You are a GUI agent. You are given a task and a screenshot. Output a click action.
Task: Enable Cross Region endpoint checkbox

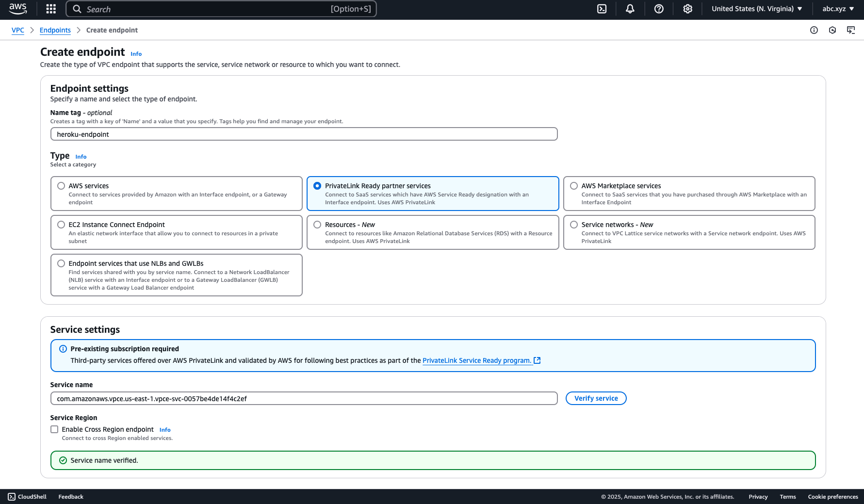coord(54,429)
